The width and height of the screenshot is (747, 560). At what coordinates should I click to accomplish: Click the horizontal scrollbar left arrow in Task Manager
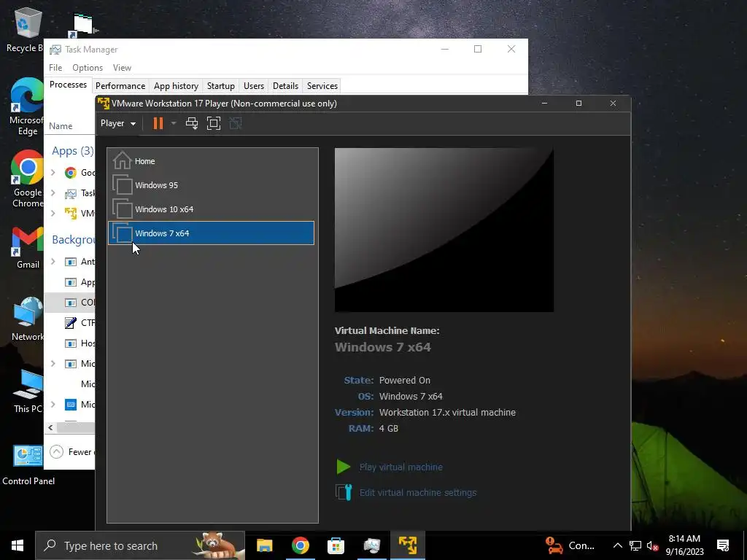click(x=50, y=427)
